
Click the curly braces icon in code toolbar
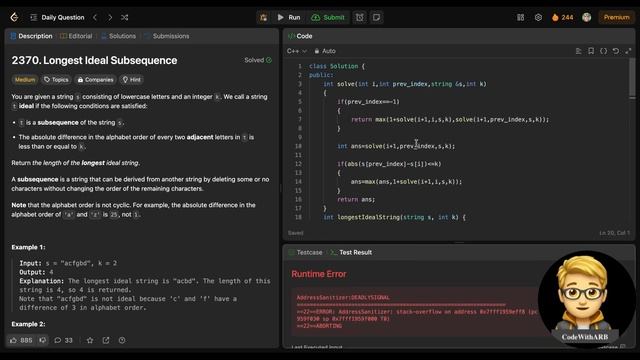pos(604,51)
